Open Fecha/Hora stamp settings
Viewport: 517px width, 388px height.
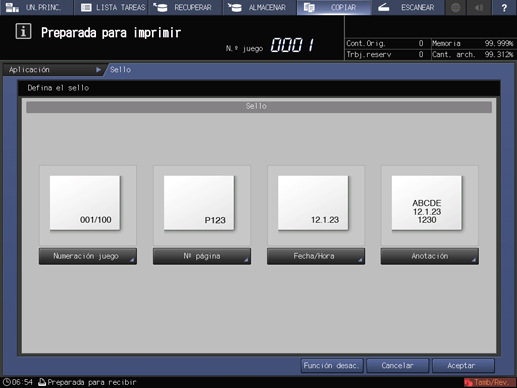316,256
